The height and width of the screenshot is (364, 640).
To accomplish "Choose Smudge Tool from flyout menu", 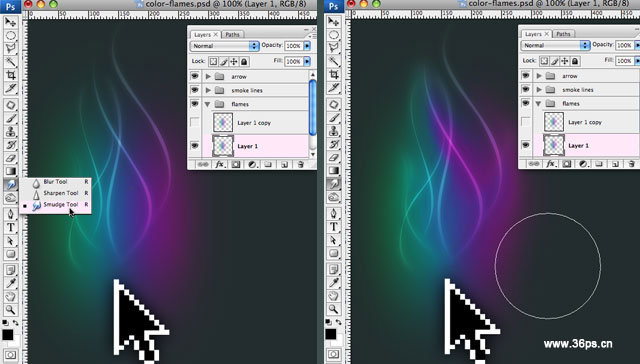I will coord(56,204).
